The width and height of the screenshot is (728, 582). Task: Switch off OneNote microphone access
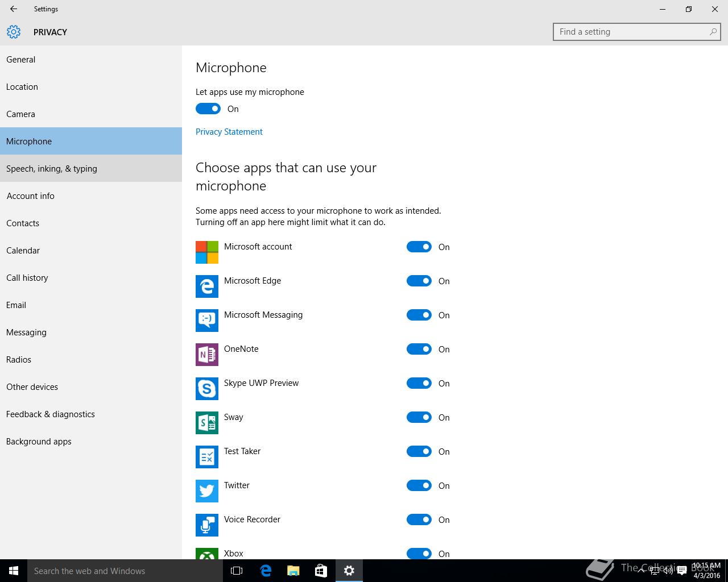coord(419,349)
